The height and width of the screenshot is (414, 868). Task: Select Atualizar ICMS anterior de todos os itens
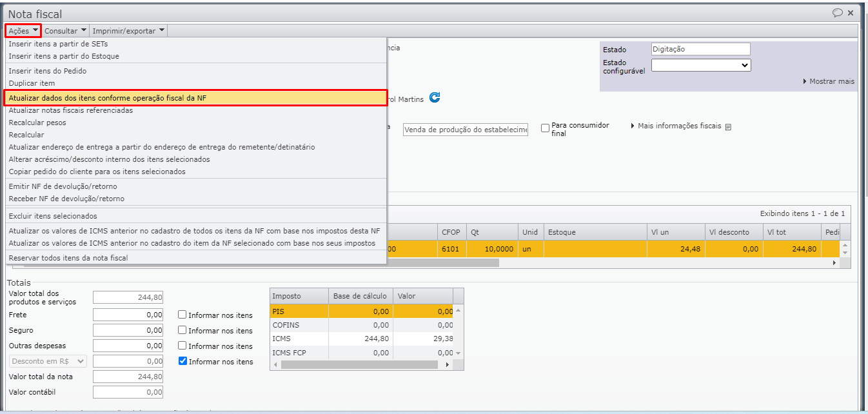pyautogui.click(x=196, y=231)
